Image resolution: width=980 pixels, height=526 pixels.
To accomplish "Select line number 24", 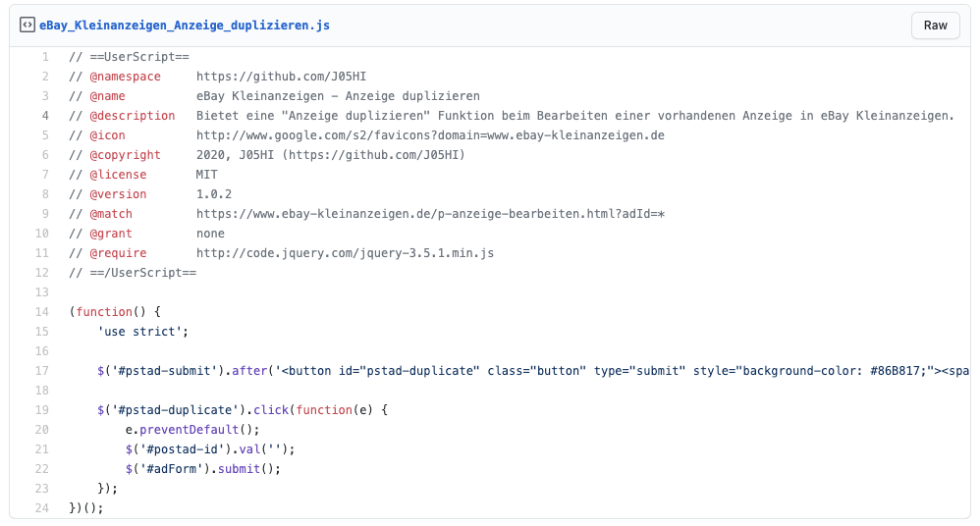I will coord(42,508).
